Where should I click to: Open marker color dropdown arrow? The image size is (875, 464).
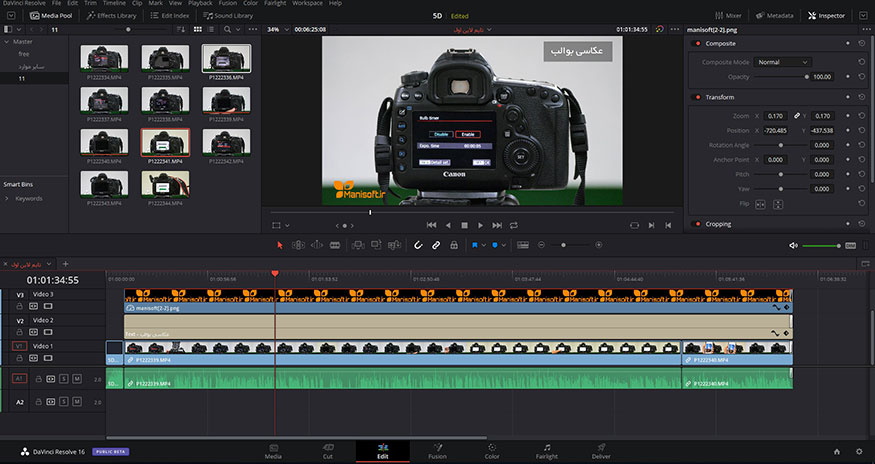[503, 245]
